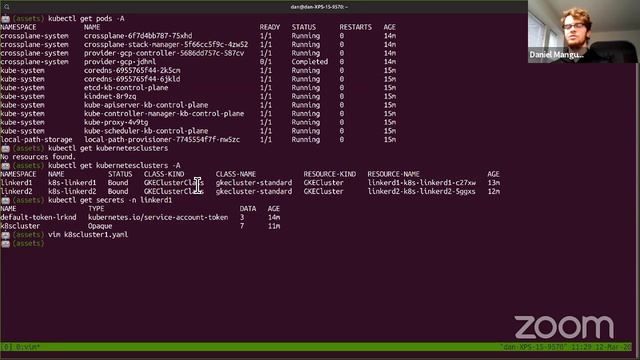Click the terminal window title text
Screen dimensions: 640x360
(319, 7)
